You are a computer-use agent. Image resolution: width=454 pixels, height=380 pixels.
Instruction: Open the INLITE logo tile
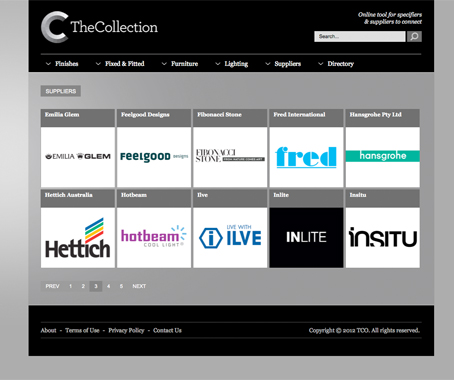pyautogui.click(x=306, y=238)
